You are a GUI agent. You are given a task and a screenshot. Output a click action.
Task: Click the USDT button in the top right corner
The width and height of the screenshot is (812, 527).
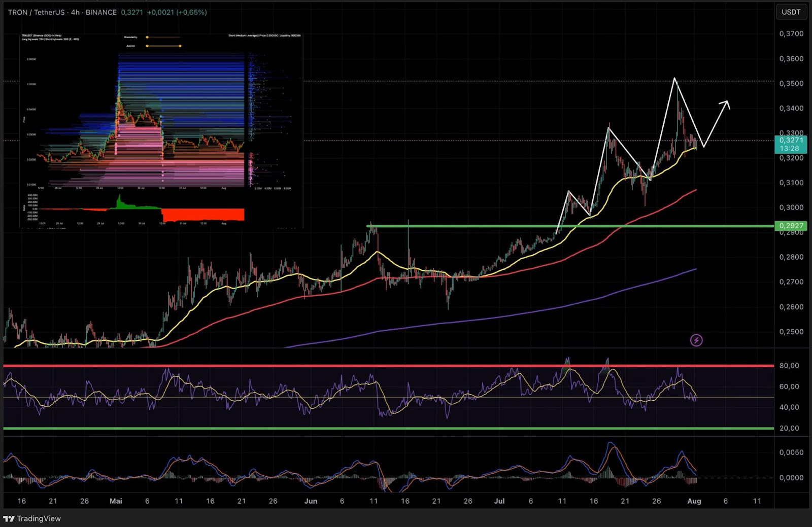pyautogui.click(x=791, y=12)
